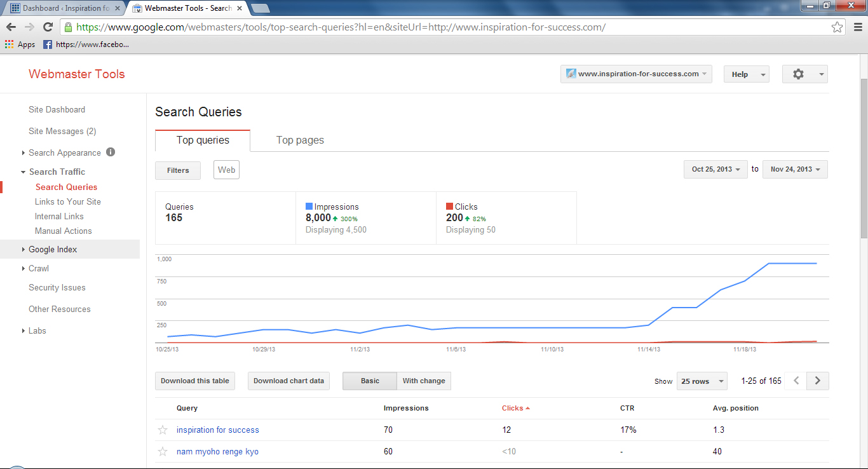Open a new tab button

pos(260,8)
